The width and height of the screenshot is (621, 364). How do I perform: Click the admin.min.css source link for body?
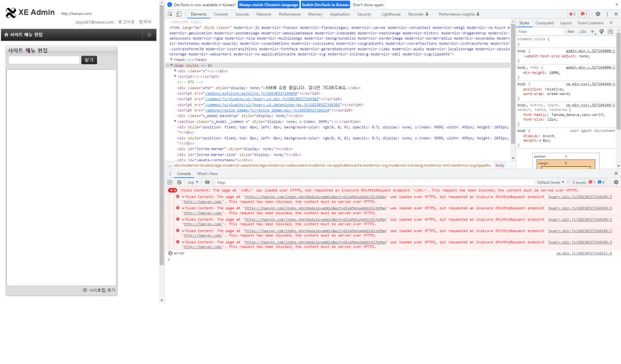pyautogui.click(x=590, y=50)
